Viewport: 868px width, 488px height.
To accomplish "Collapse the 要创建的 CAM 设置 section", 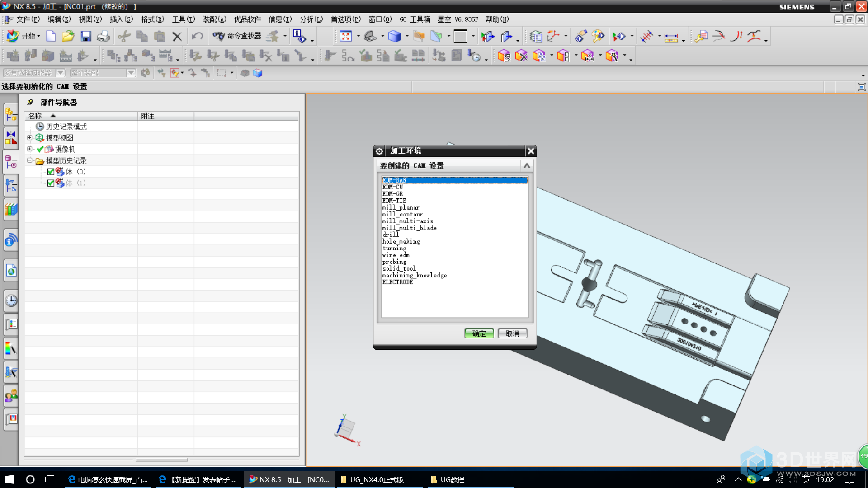I will [x=527, y=166].
